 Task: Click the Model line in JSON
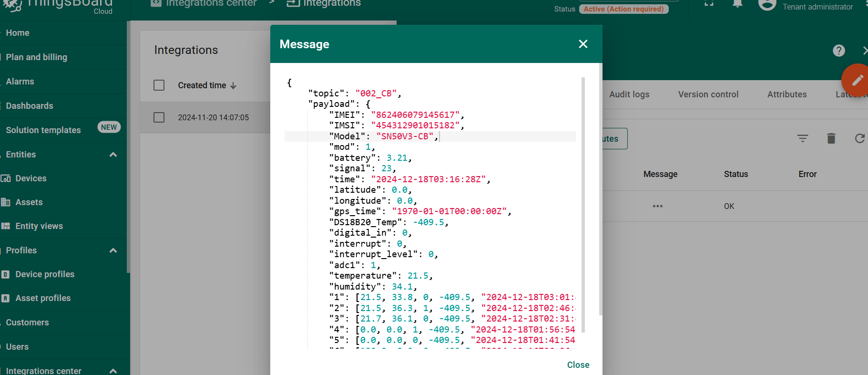pos(430,136)
